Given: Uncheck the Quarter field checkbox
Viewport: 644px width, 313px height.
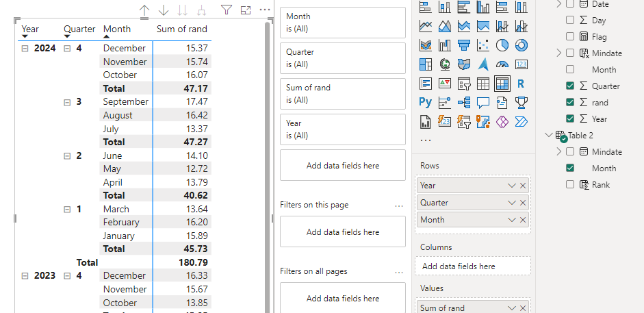Looking at the screenshot, I should coord(570,86).
